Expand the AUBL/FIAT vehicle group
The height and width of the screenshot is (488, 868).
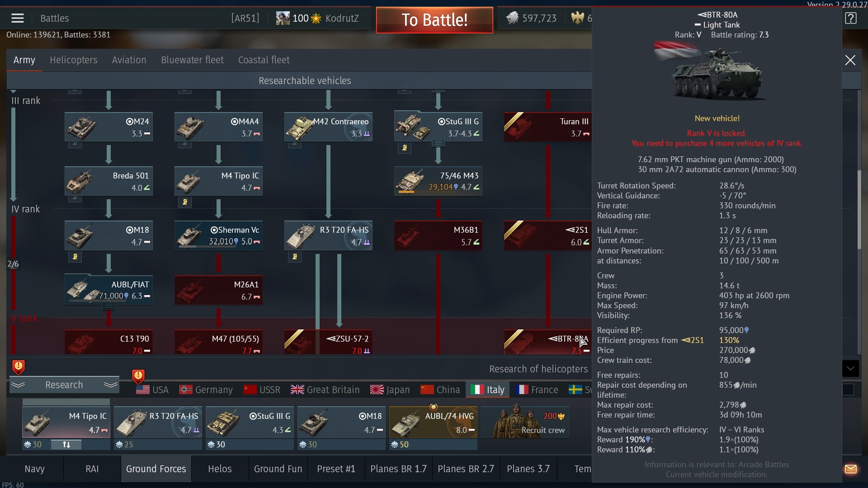[108, 307]
